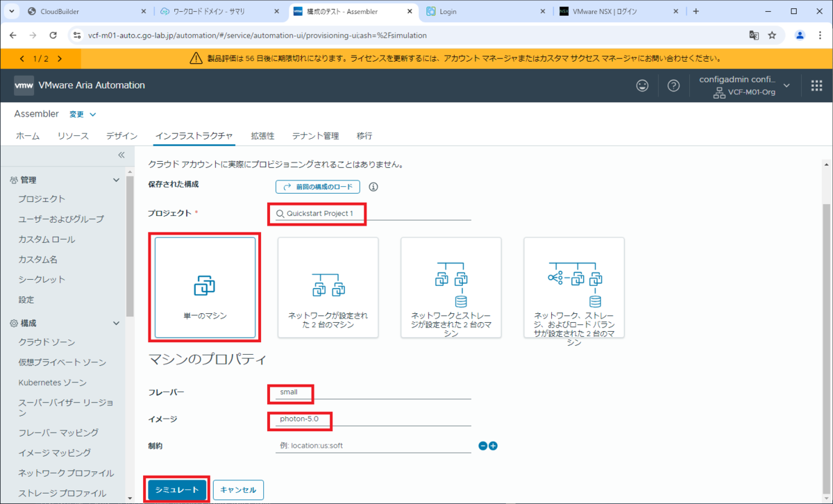The height and width of the screenshot is (504, 833).
Task: Go to next notification arrow in banner
Action: (x=60, y=59)
